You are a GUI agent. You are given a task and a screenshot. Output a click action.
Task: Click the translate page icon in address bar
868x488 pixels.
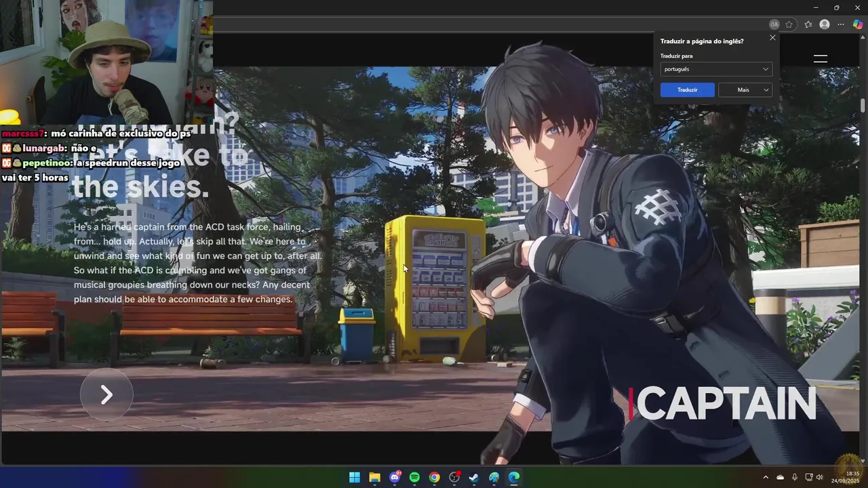click(x=774, y=24)
